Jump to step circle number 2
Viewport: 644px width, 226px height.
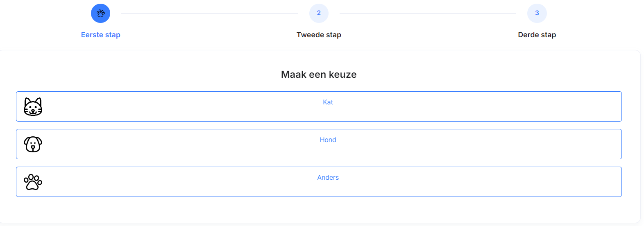[x=319, y=13]
